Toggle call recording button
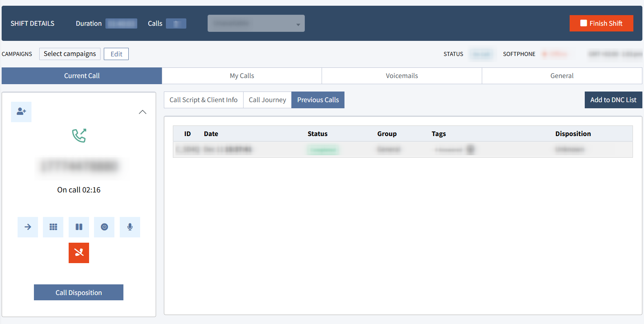 click(x=104, y=227)
